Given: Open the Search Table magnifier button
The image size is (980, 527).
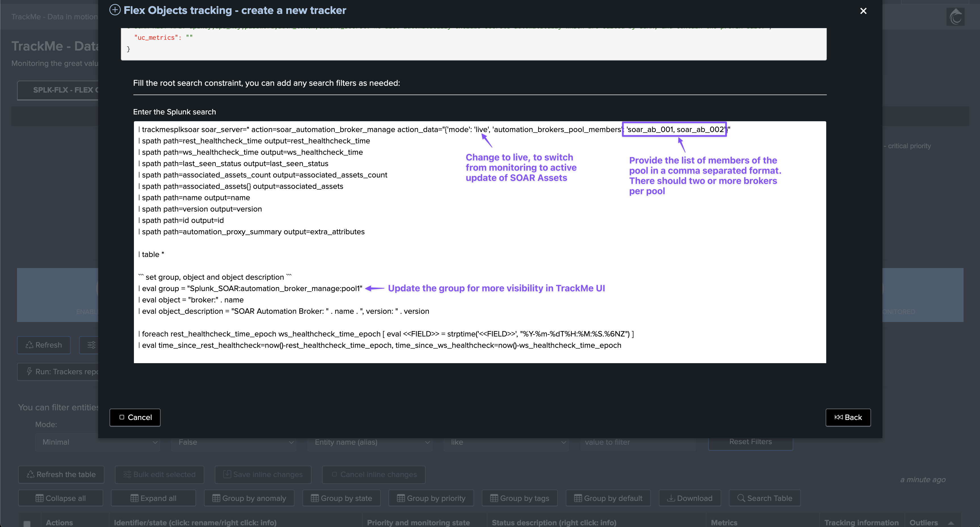Looking at the screenshot, I should tap(765, 498).
